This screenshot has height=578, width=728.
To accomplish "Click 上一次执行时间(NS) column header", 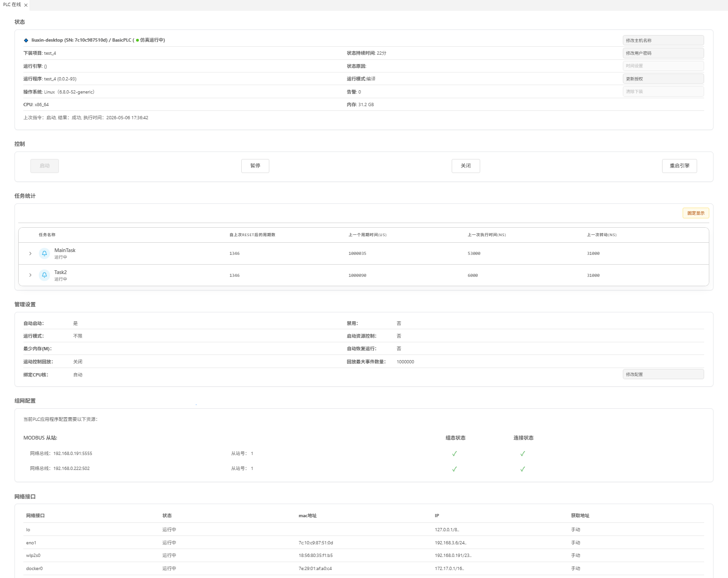I will [x=487, y=235].
